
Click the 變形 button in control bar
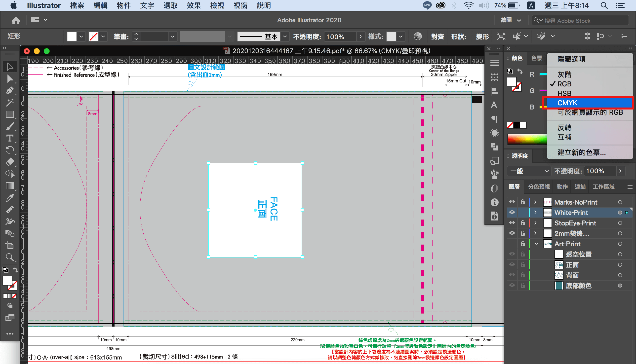482,37
